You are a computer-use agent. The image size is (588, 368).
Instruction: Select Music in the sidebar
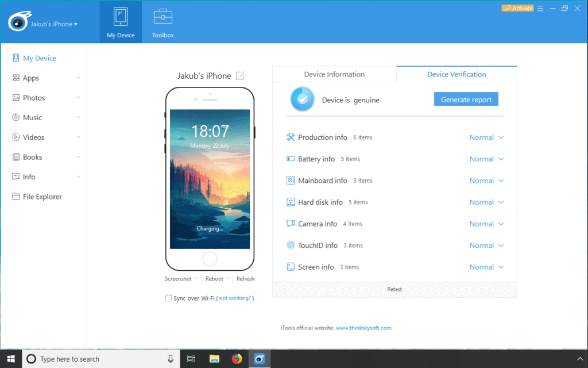(33, 117)
